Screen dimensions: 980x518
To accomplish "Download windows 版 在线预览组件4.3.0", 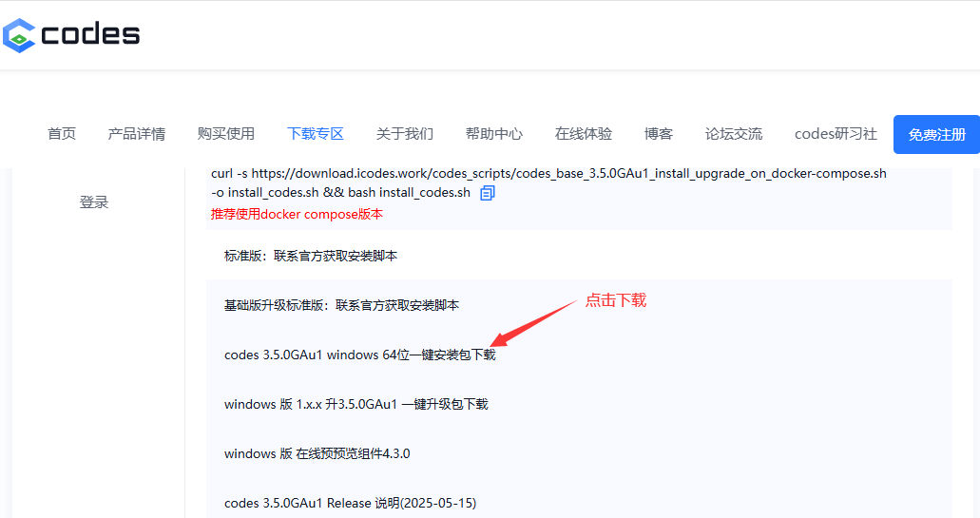I will tap(317, 453).
